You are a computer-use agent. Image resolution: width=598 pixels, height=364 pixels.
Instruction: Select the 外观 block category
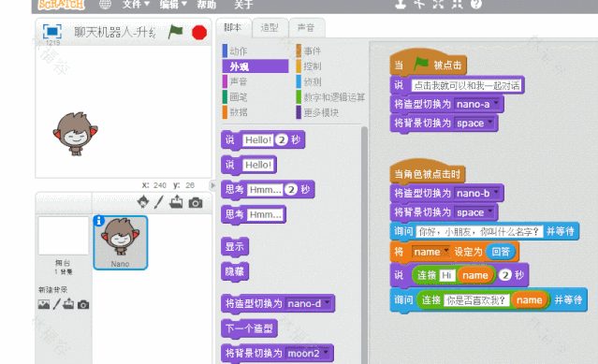[255, 66]
